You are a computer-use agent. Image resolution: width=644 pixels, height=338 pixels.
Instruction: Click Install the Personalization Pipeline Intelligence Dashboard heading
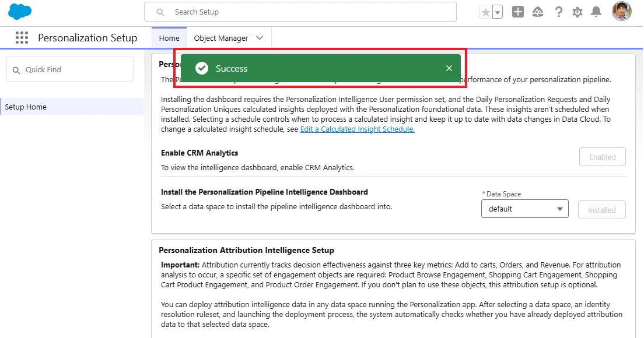(x=264, y=192)
